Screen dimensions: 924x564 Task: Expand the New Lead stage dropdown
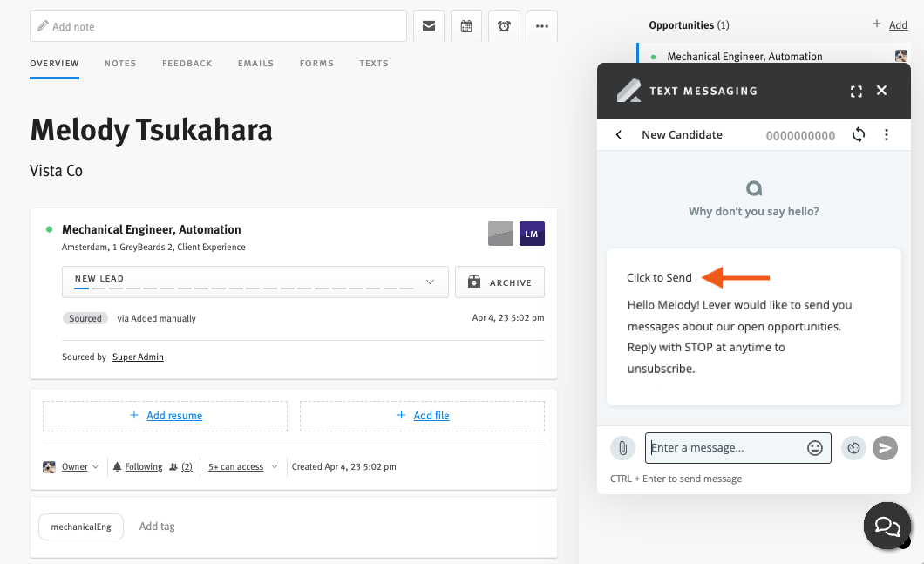click(255, 282)
